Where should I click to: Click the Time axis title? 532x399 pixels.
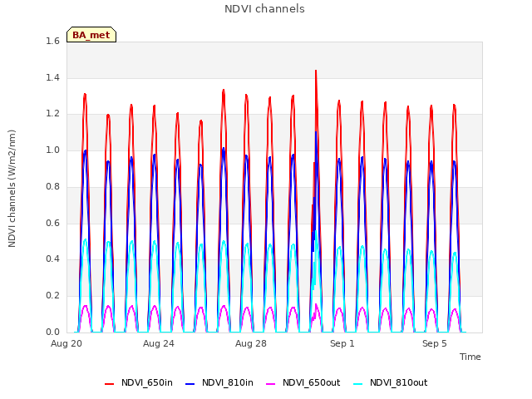point(470,357)
